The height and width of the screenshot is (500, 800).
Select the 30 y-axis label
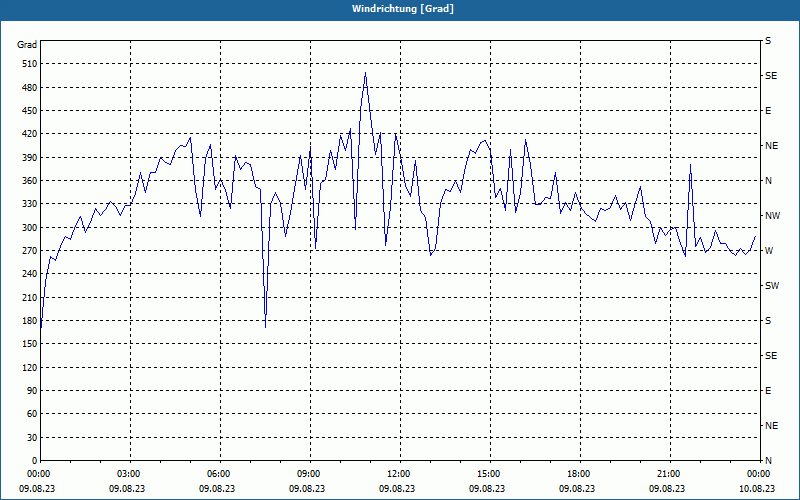[x=32, y=438]
